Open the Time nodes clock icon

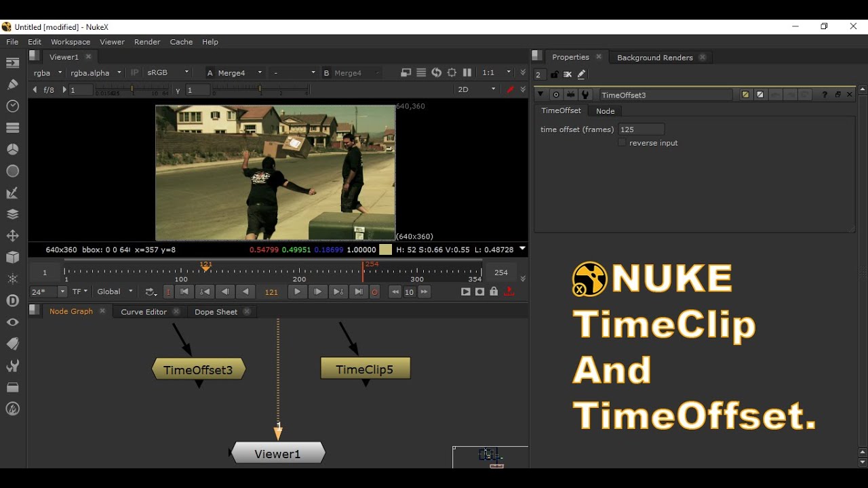[x=12, y=106]
